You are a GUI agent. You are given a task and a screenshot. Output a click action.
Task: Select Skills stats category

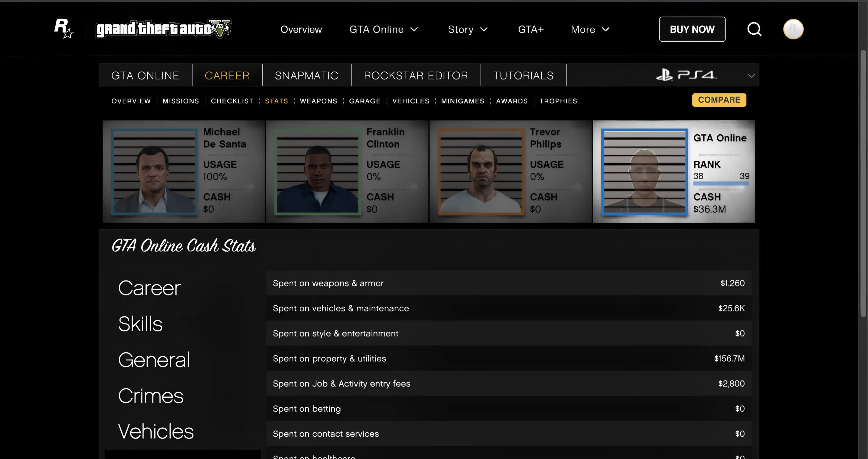coord(140,324)
